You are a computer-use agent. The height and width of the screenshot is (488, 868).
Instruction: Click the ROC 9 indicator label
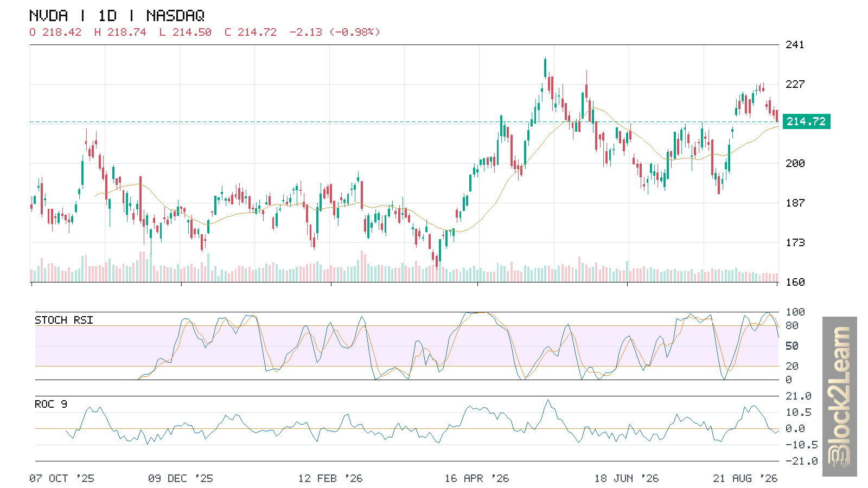click(x=51, y=404)
